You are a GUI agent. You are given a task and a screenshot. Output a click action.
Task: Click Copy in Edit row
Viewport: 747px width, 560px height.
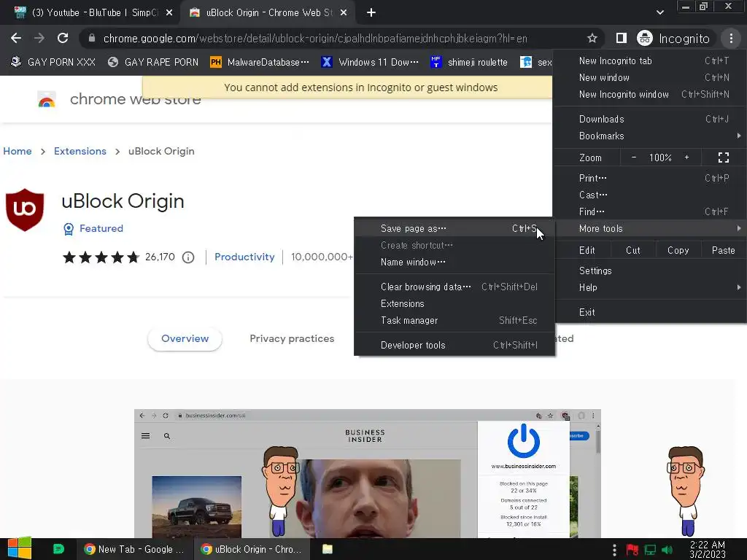[x=678, y=250]
